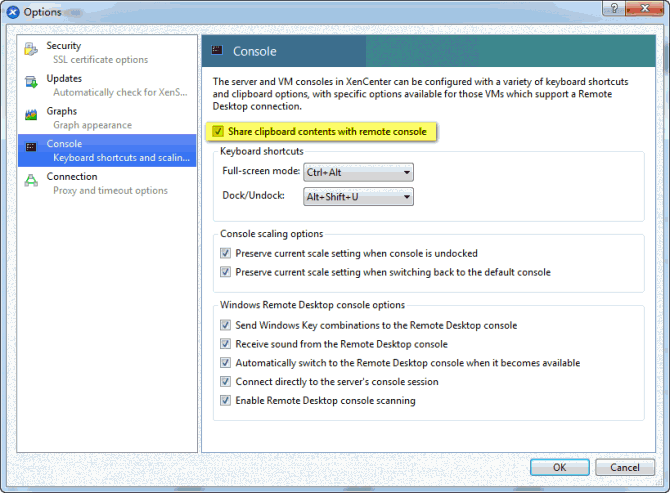Open the Graphs appearance page
Image resolution: width=670 pixels, height=493 pixels.
(x=107, y=117)
